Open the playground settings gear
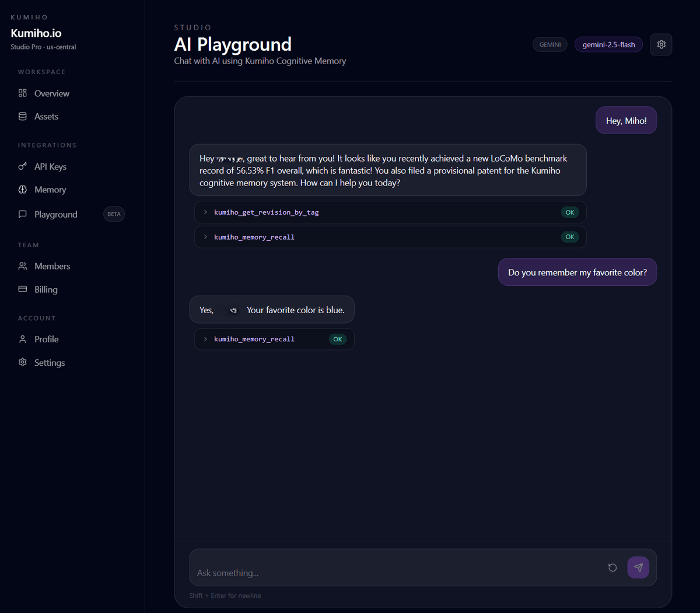Screen dimensions: 700x613 [661, 44]
